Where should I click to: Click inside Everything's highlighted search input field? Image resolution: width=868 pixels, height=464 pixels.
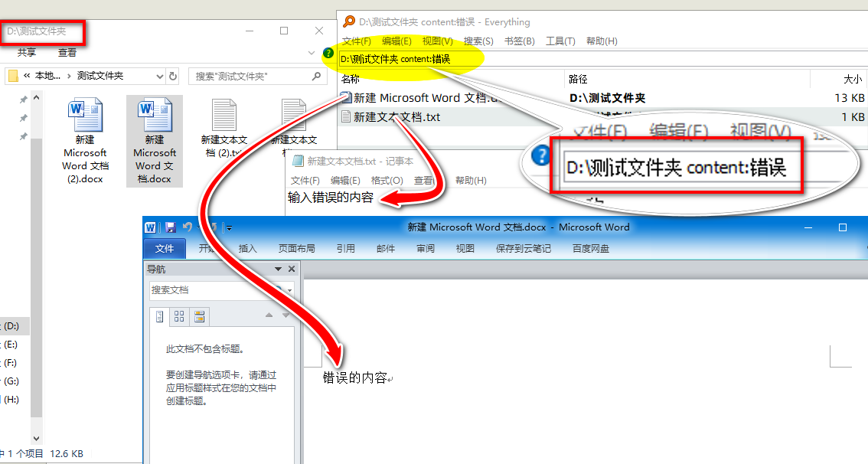[421, 57]
